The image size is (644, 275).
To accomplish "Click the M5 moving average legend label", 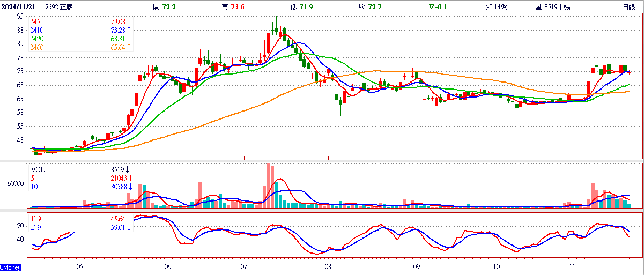I will 35,21.
